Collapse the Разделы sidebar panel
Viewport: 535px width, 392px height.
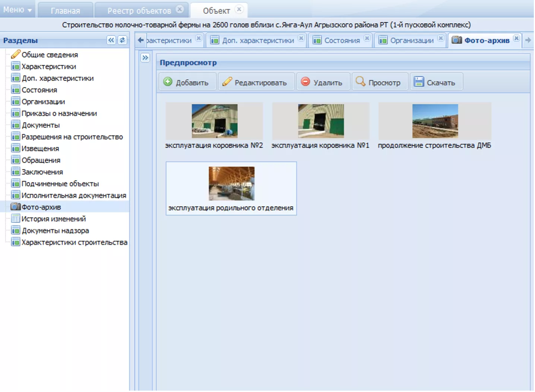(111, 40)
